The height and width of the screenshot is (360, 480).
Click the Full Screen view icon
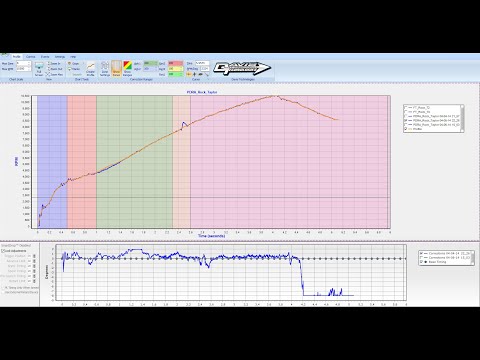(x=39, y=70)
